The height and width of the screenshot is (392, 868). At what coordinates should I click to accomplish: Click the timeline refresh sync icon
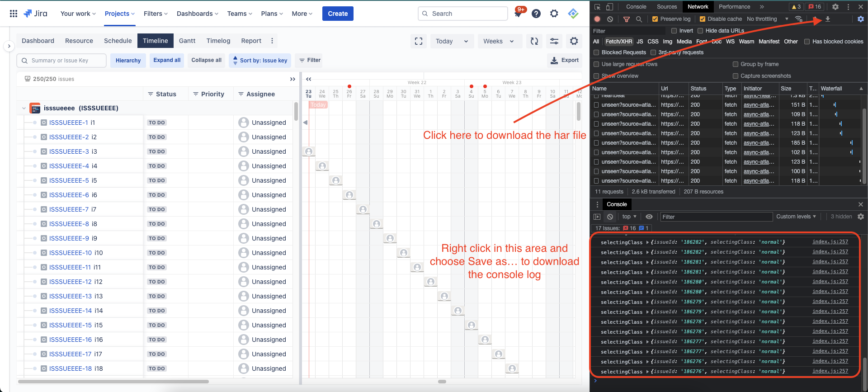534,41
